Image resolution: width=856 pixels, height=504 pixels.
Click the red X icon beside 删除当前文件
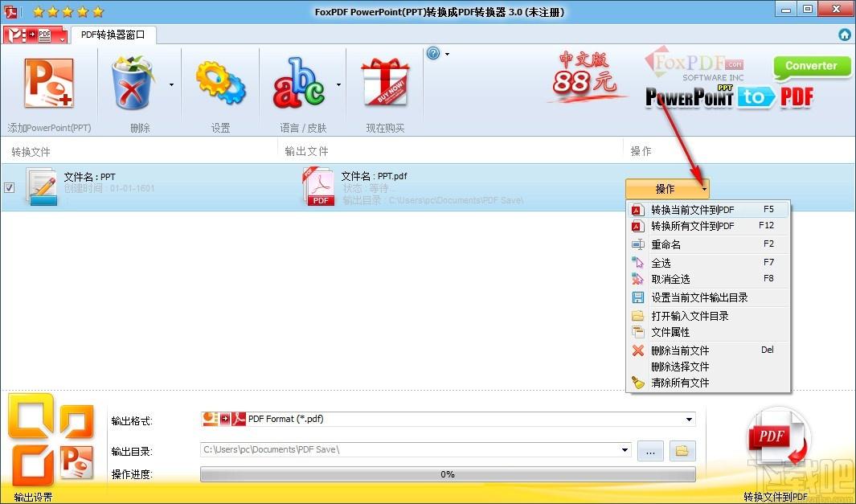(x=637, y=350)
